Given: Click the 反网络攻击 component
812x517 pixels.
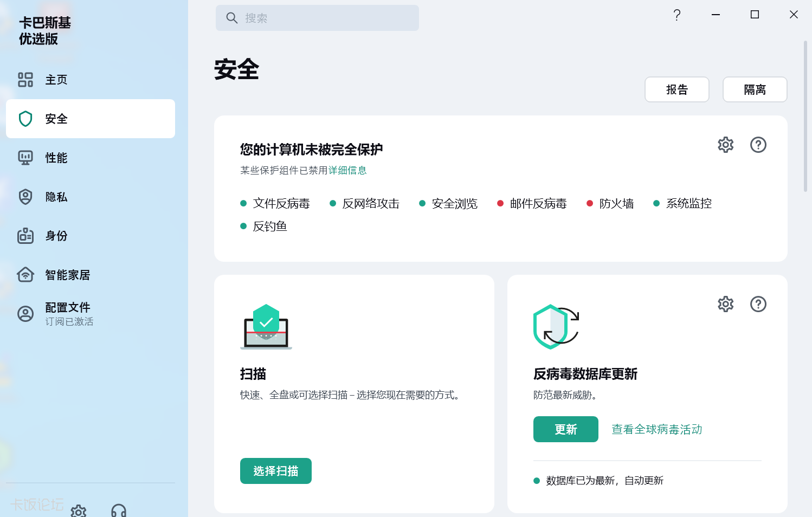Looking at the screenshot, I should [364, 203].
